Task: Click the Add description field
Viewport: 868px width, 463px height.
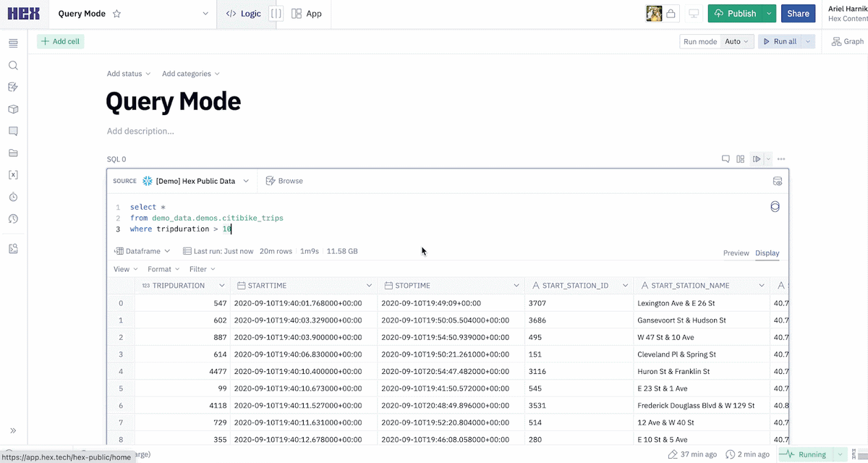Action: point(140,131)
